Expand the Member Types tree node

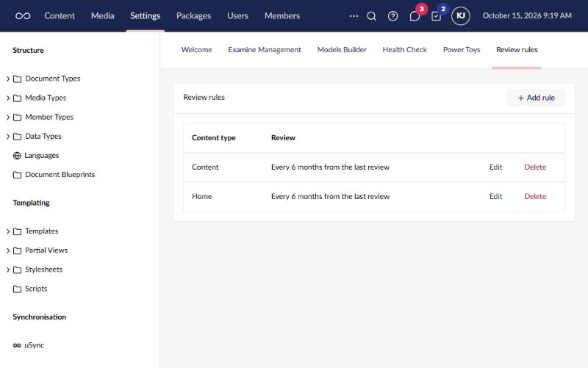tap(8, 118)
